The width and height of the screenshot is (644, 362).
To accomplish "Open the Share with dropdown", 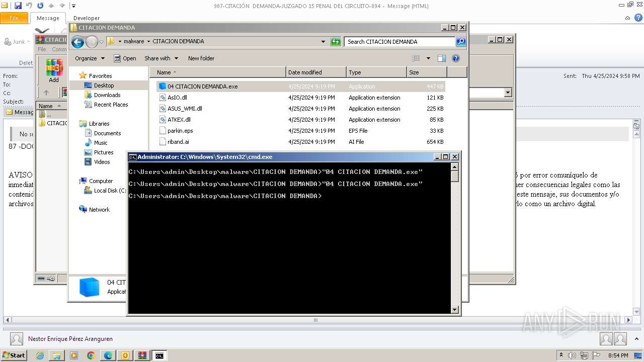I will tap(161, 58).
